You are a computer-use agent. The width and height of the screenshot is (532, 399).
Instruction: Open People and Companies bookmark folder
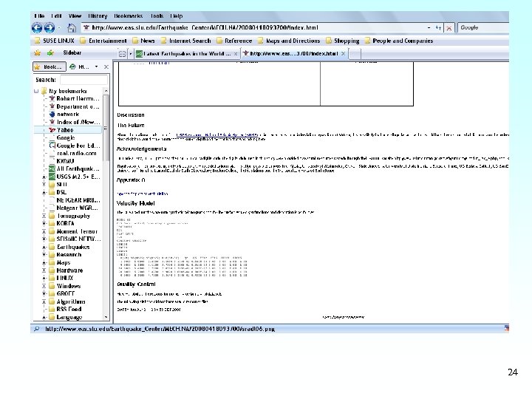click(x=399, y=41)
